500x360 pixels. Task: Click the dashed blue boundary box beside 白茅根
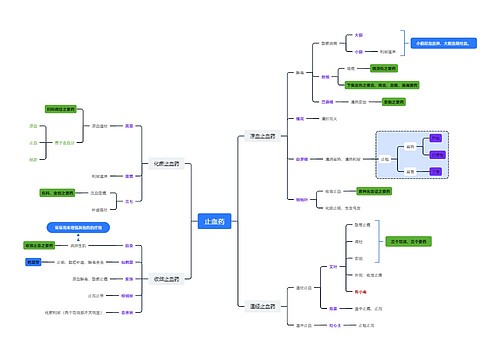point(412,155)
